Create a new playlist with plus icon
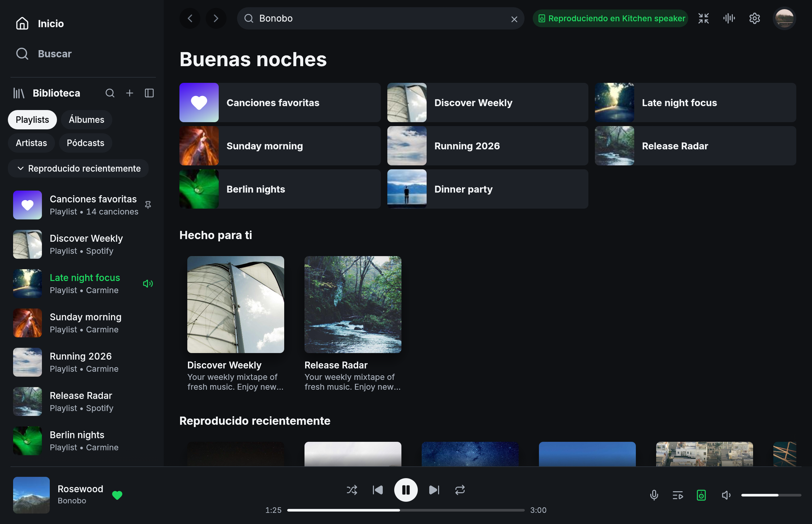Image resolution: width=812 pixels, height=524 pixels. point(130,93)
